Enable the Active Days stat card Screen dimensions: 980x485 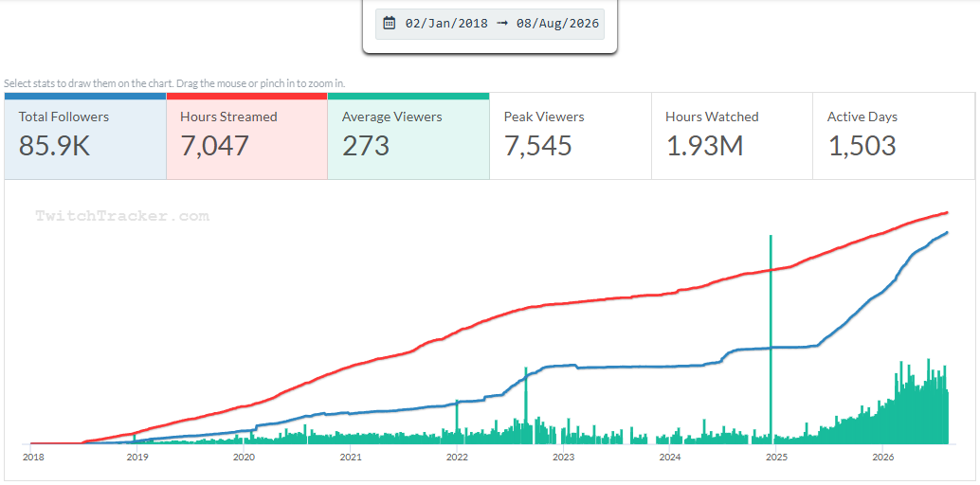[x=894, y=136]
